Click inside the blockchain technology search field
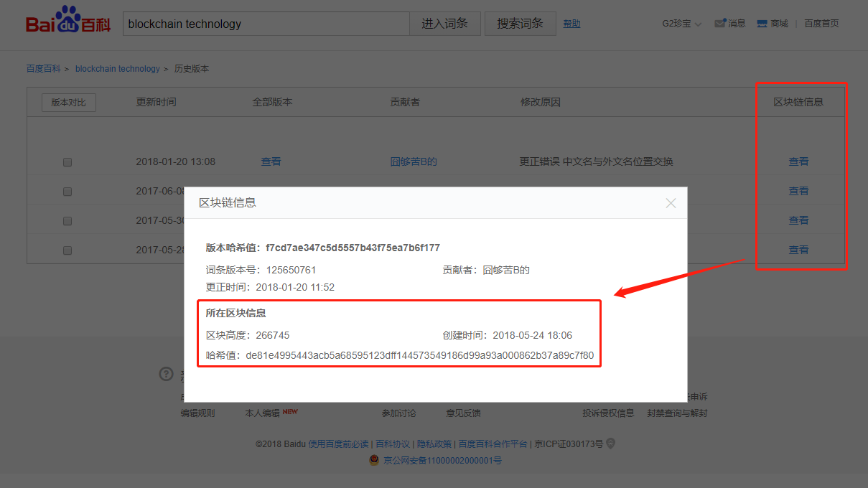The image size is (868, 488). coord(266,23)
